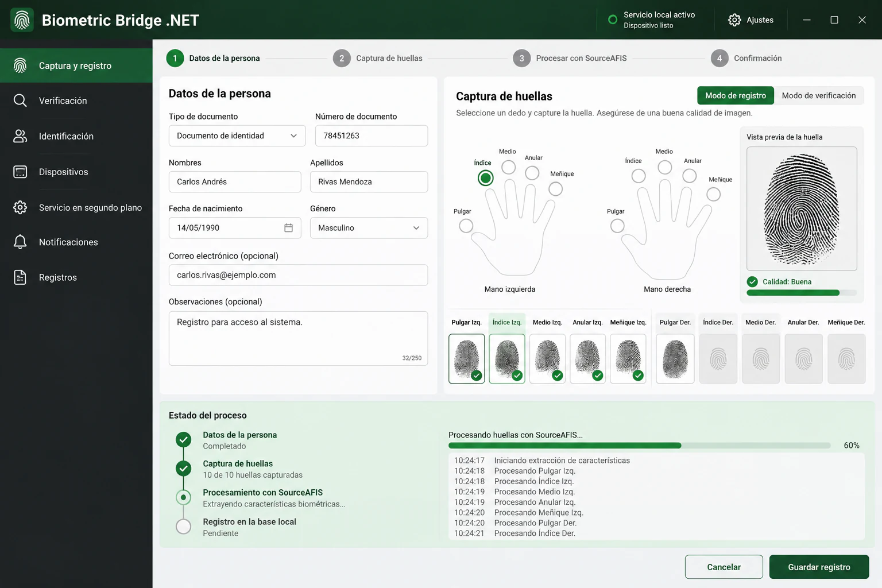Open Servicio en segundo plano gear icon
The width and height of the screenshot is (882, 588).
(20, 207)
